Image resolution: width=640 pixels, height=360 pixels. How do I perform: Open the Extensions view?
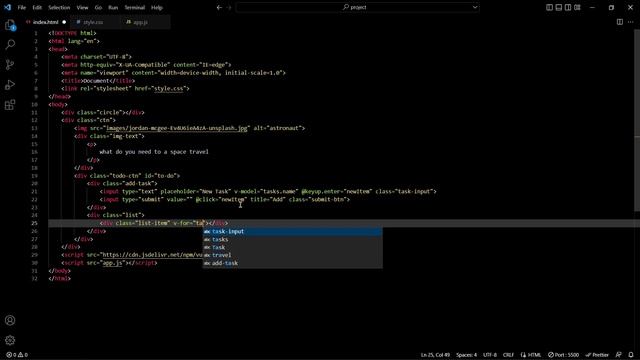pos(10,104)
